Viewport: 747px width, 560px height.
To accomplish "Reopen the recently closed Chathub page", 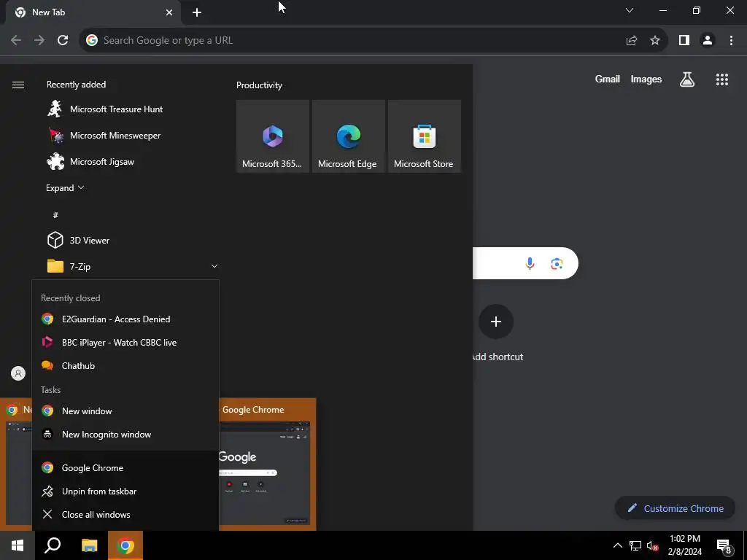I will click(125, 366).
